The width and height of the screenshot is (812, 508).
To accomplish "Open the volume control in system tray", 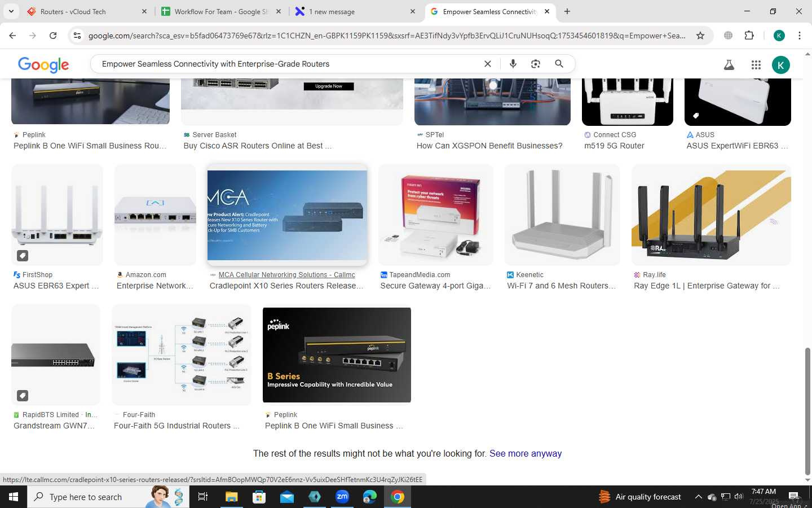I will tap(739, 497).
